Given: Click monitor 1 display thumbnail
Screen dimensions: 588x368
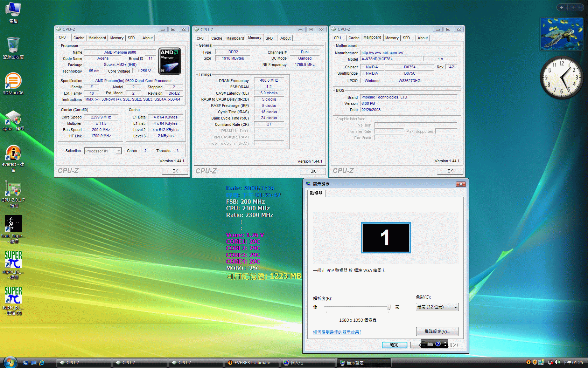Looking at the screenshot, I should (386, 238).
